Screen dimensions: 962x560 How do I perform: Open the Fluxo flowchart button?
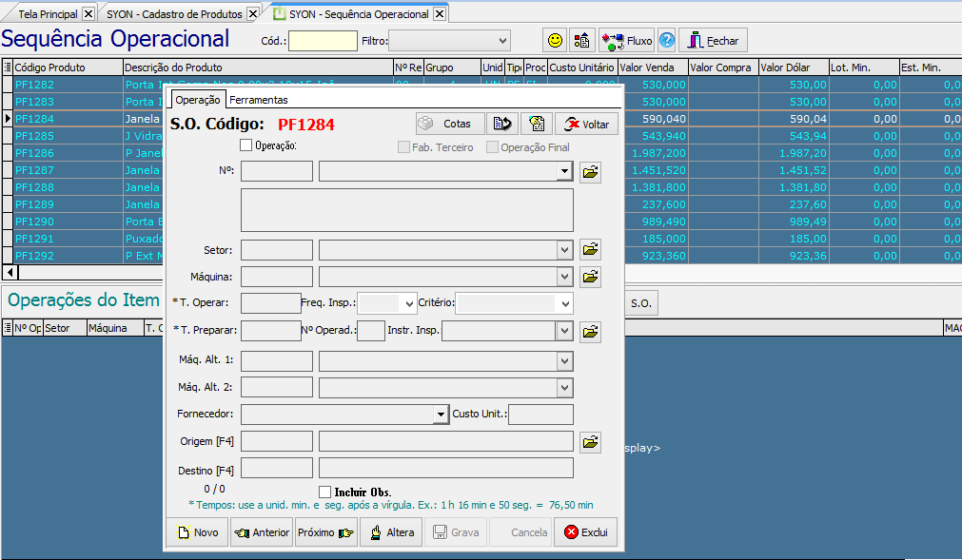[627, 40]
